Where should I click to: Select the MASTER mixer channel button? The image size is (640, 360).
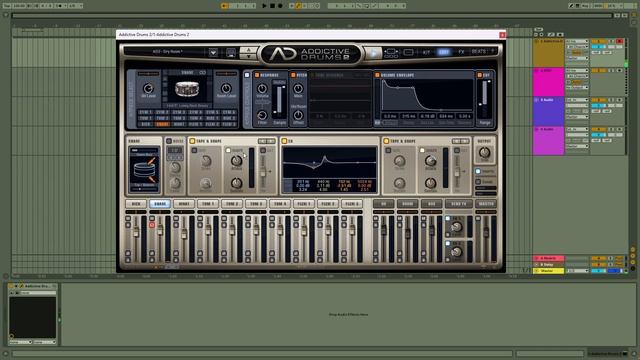click(x=486, y=204)
